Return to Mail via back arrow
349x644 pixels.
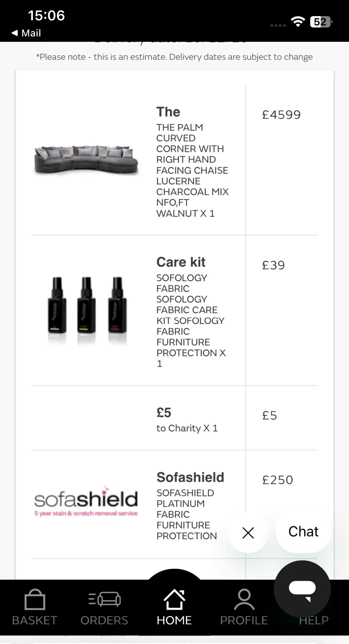coord(26,33)
